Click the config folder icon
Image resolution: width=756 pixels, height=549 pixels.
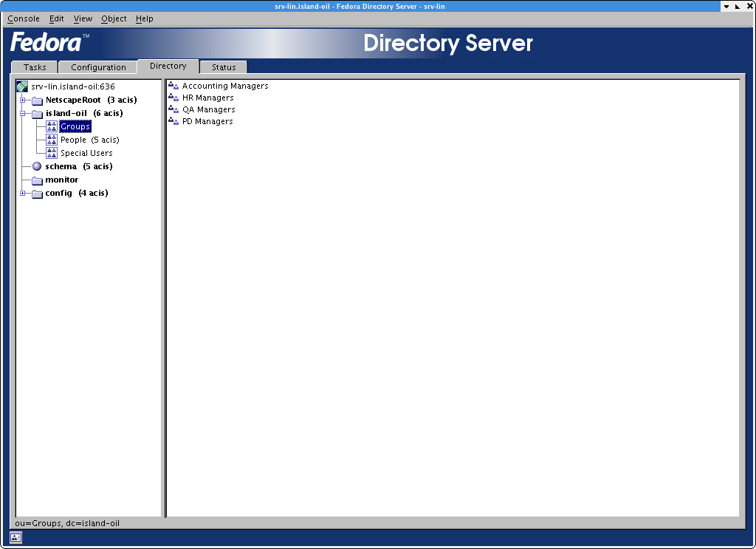[37, 194]
